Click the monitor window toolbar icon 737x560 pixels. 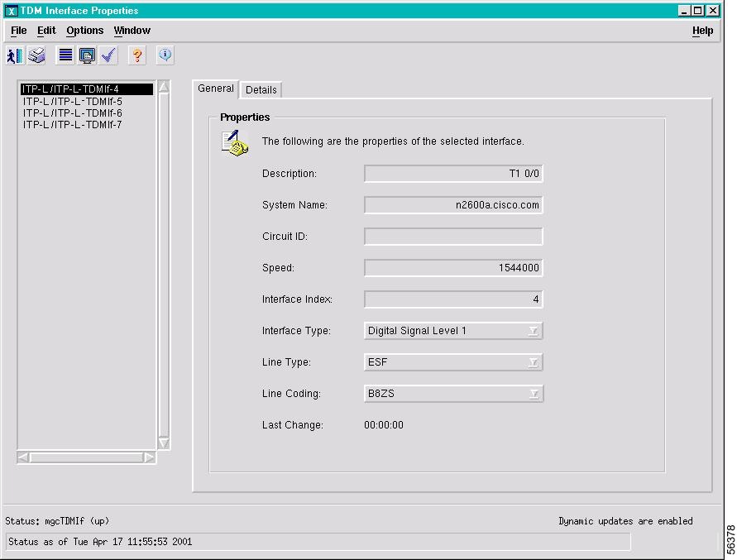pos(87,55)
